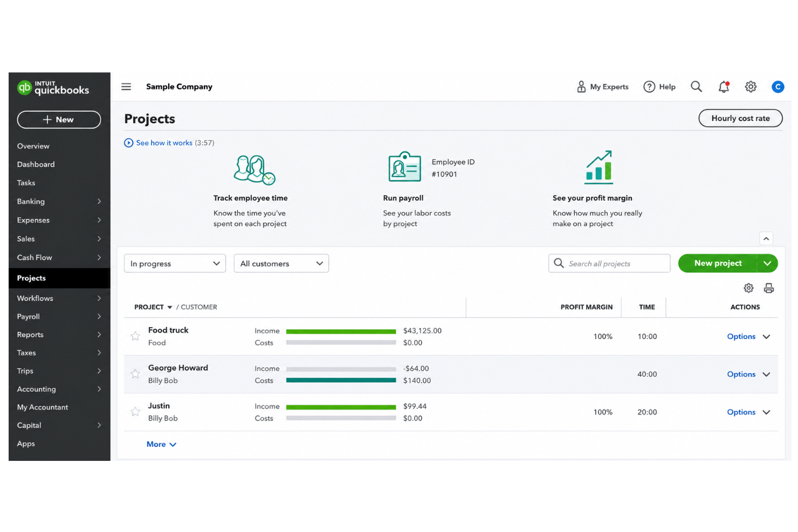Print the projects list
The width and height of the screenshot is (798, 532).
(769, 288)
